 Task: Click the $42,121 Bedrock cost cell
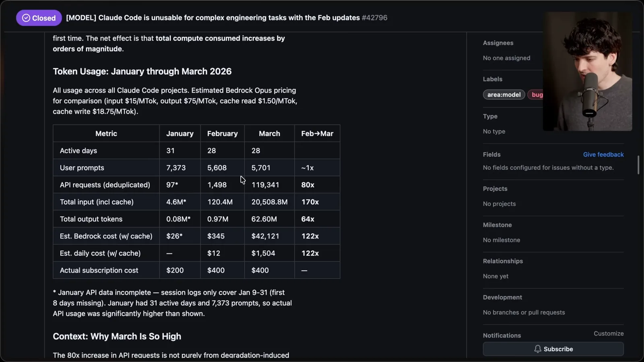269,236
